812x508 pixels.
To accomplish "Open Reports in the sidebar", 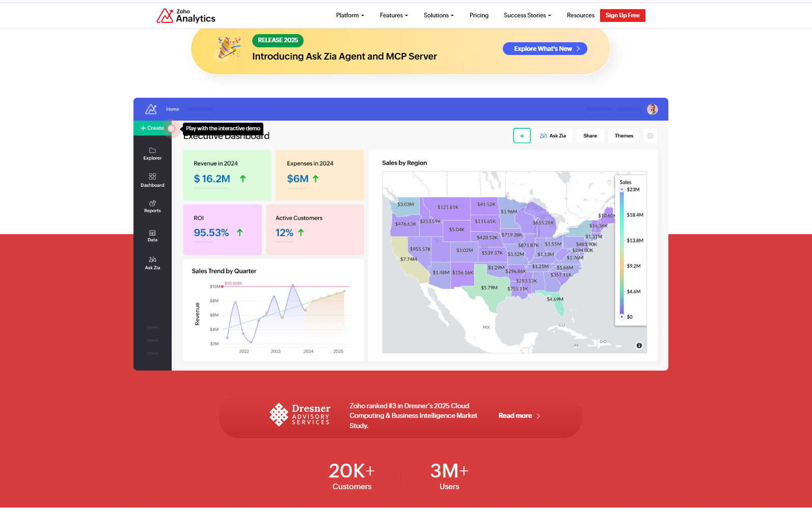I will point(152,207).
